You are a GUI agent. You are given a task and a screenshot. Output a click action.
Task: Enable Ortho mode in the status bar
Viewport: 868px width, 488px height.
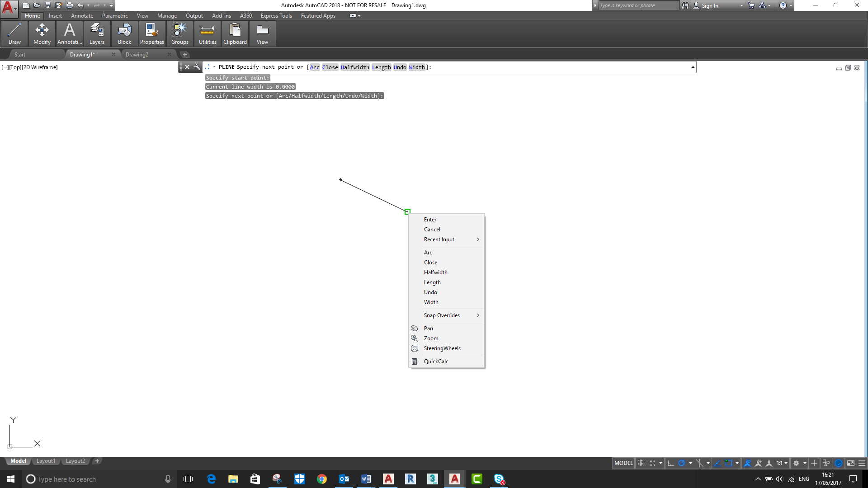(670, 463)
